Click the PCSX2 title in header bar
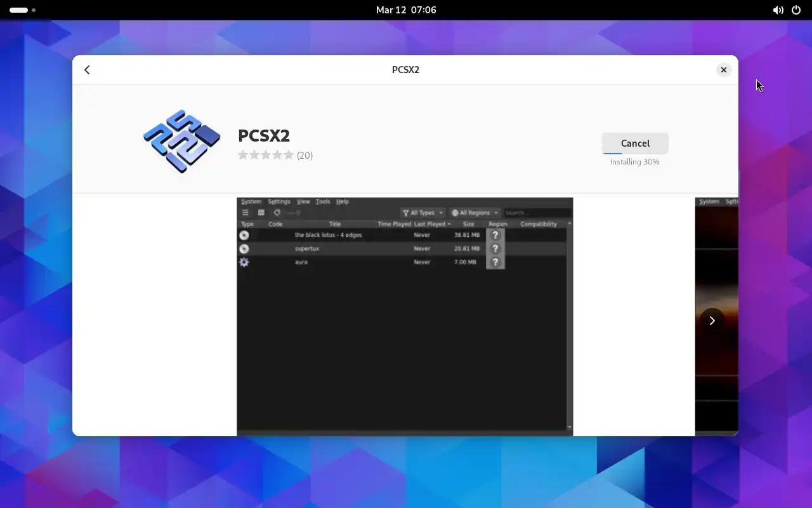The image size is (812, 508). coord(405,70)
